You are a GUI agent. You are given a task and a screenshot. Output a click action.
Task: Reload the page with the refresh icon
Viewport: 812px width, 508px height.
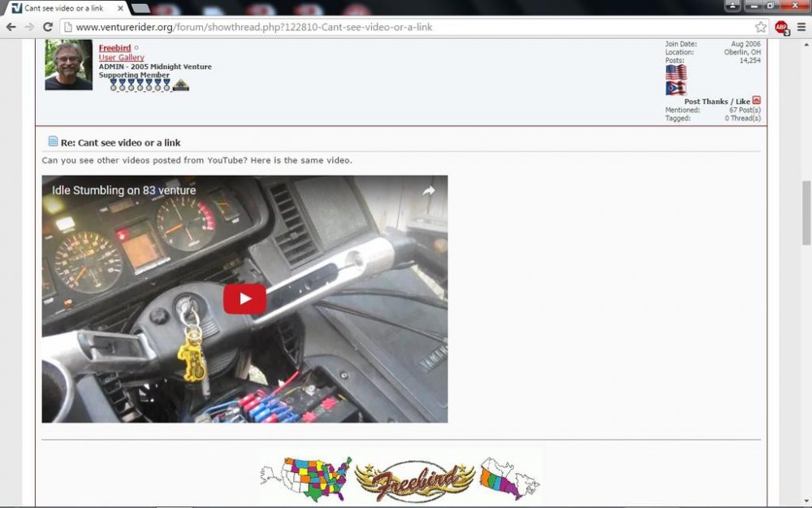pyautogui.click(x=48, y=27)
